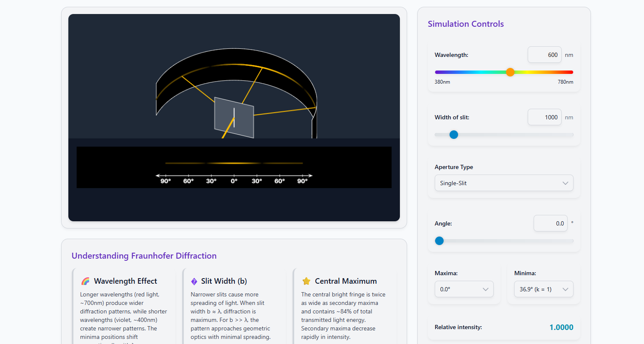Click the Angle slider handle
The height and width of the screenshot is (344, 644).
[x=439, y=241]
